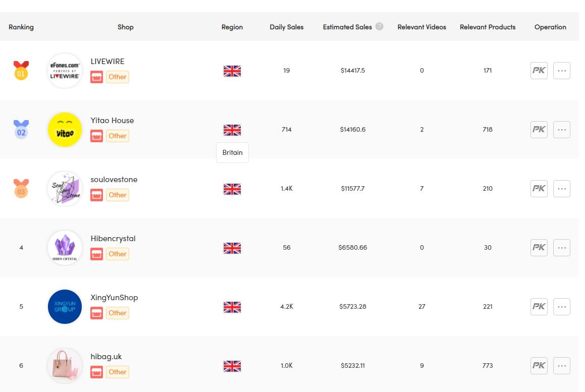Click the Estimated Sales help question icon

click(379, 26)
